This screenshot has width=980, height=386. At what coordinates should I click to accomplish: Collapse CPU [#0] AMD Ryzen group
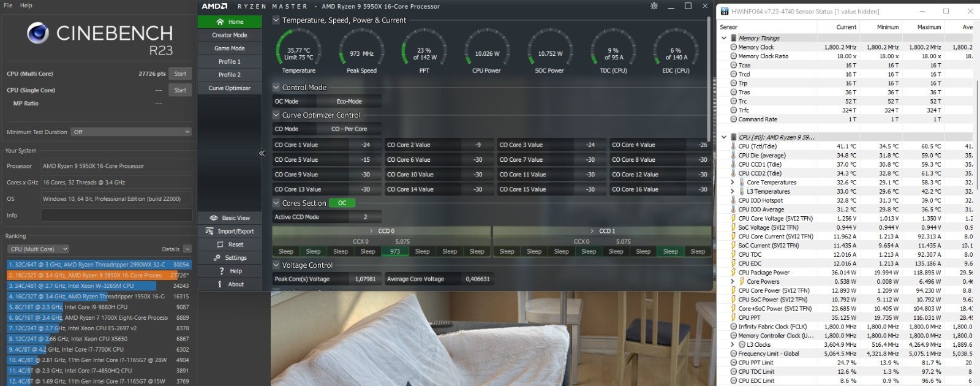point(724,137)
